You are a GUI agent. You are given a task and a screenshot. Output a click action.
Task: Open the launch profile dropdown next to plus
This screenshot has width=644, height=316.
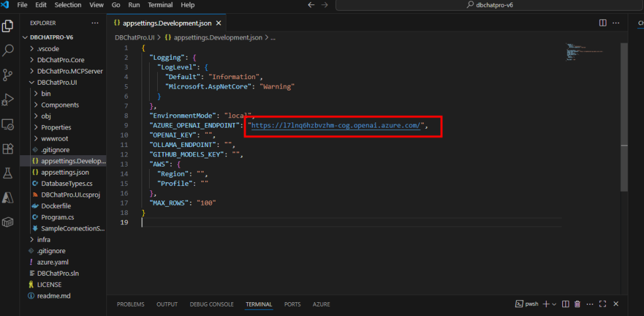click(553, 304)
